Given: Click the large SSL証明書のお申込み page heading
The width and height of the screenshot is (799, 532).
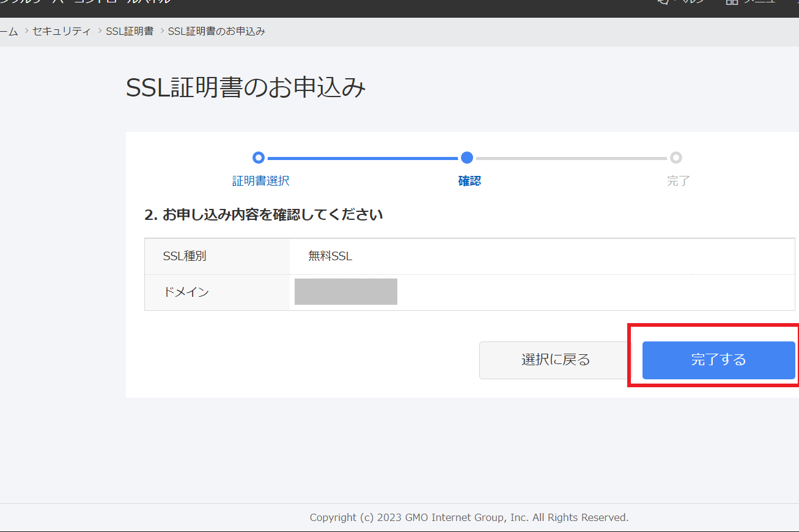Looking at the screenshot, I should (x=246, y=88).
